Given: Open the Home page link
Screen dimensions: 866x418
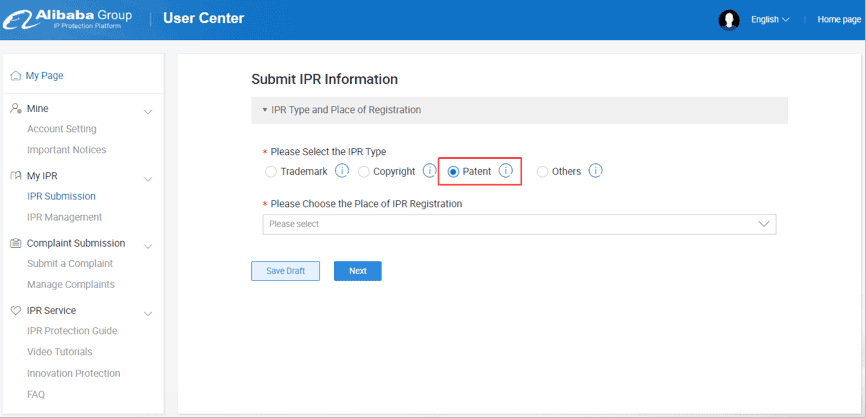Looking at the screenshot, I should 838,20.
